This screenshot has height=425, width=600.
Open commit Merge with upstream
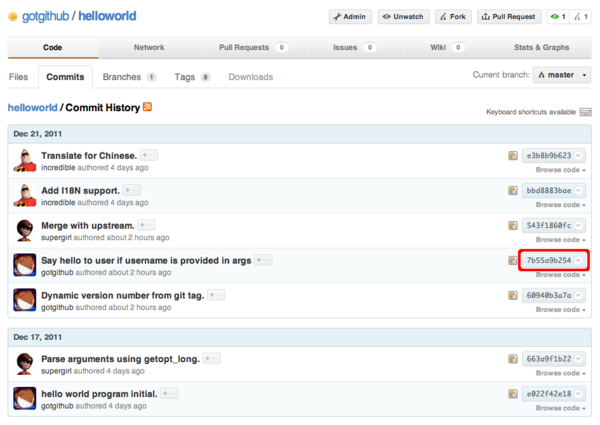point(88,225)
